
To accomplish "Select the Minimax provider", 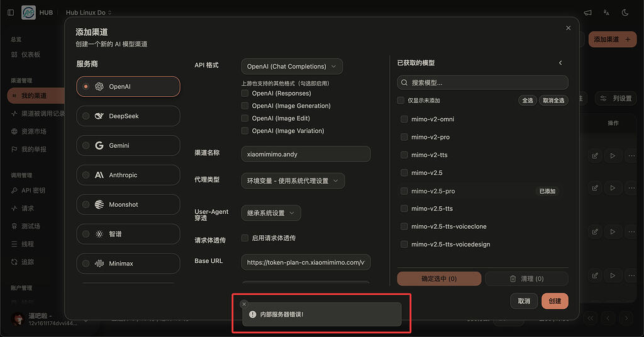I will tap(128, 263).
